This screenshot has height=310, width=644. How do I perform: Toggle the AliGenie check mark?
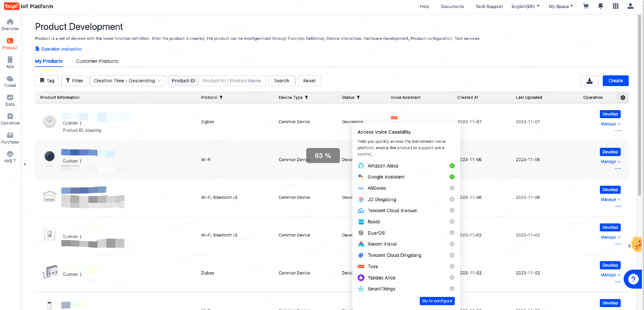coord(452,188)
